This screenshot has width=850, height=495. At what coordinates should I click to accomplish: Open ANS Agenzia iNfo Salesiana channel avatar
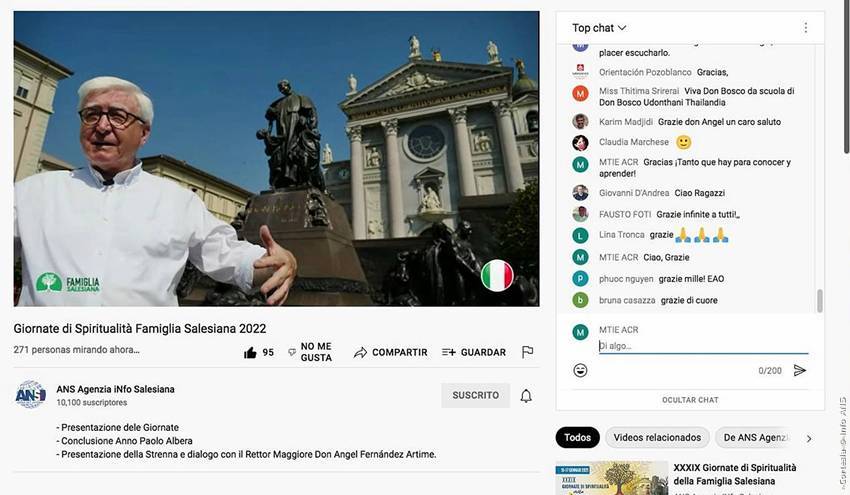(30, 395)
